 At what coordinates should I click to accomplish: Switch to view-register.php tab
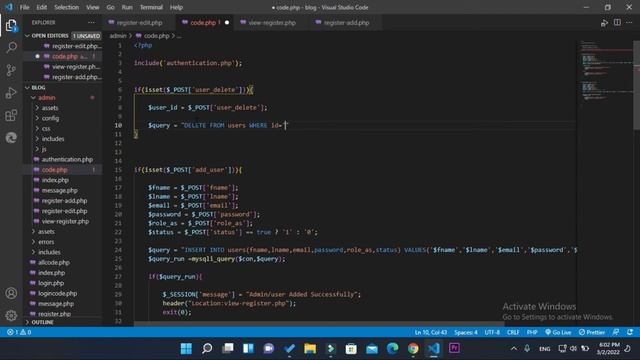tap(272, 23)
